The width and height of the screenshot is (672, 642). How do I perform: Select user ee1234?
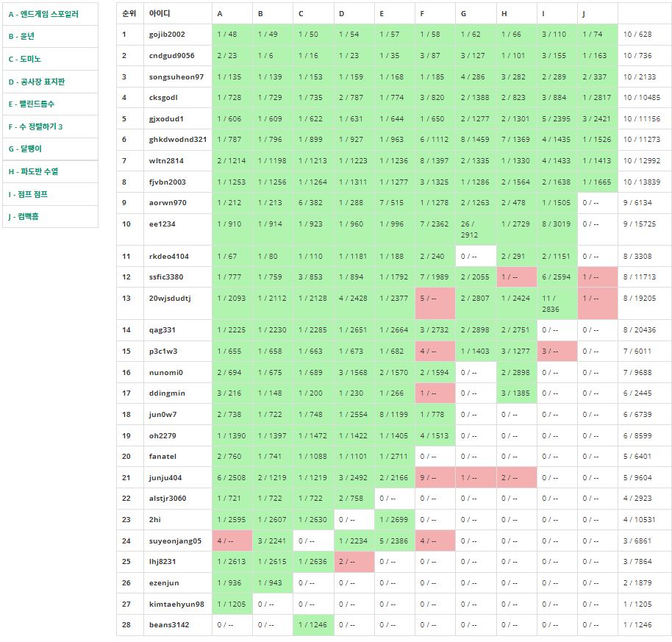[162, 224]
